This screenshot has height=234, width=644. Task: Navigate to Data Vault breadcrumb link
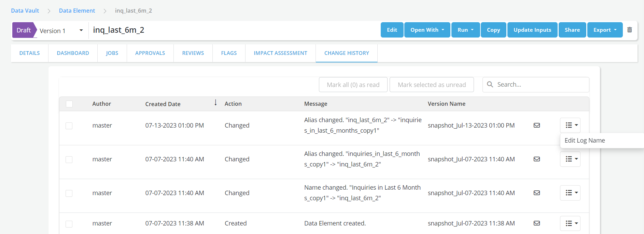(x=25, y=11)
